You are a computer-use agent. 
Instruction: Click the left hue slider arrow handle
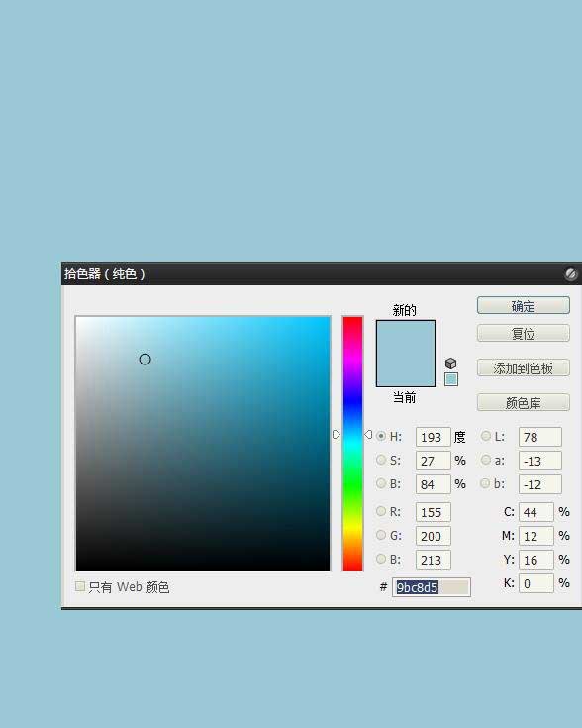(x=337, y=435)
